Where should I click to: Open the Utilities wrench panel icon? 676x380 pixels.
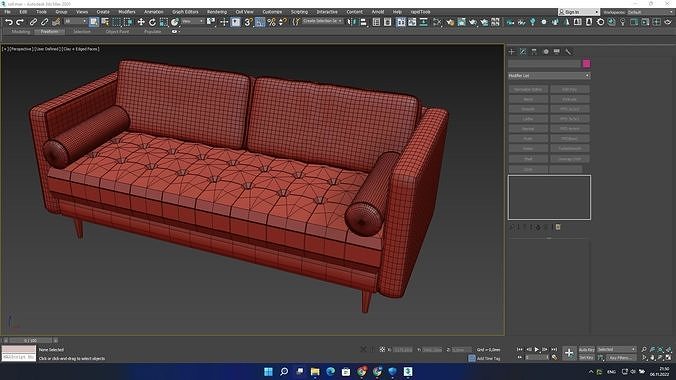click(568, 52)
